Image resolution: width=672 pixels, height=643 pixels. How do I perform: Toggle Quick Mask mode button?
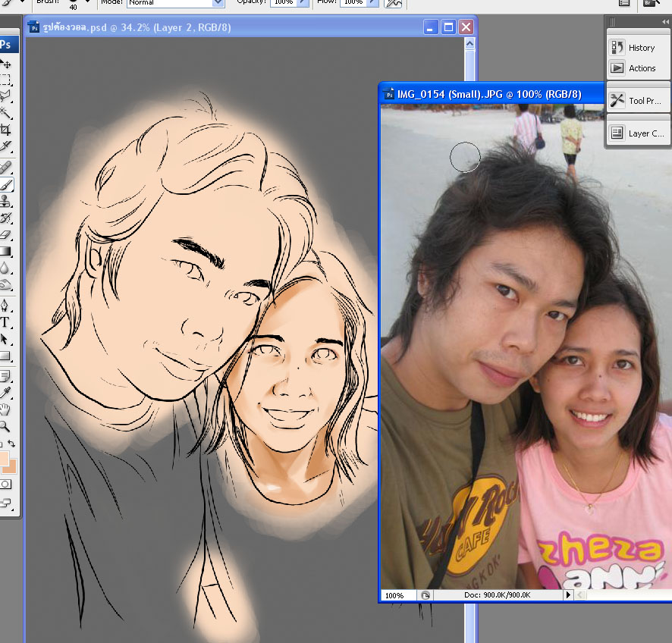5,484
